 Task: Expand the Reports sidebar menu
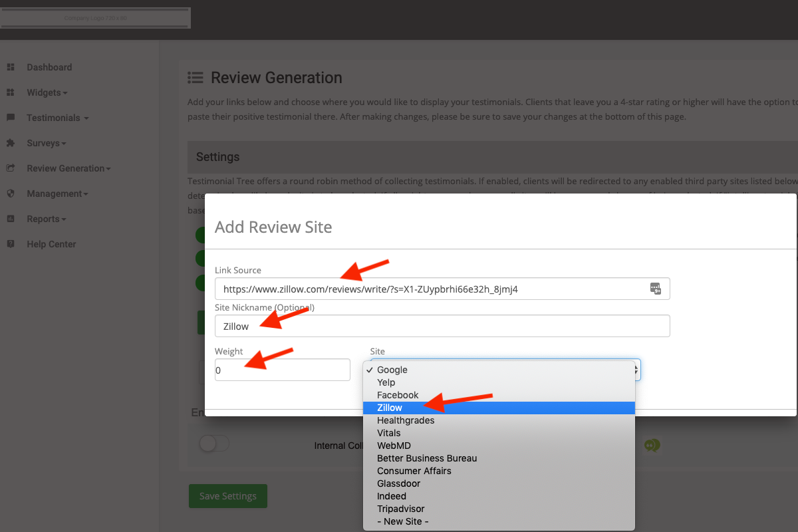[46, 219]
